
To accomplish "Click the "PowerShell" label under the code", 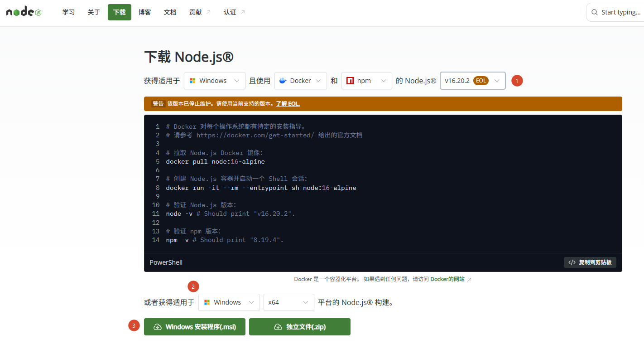I will click(166, 262).
